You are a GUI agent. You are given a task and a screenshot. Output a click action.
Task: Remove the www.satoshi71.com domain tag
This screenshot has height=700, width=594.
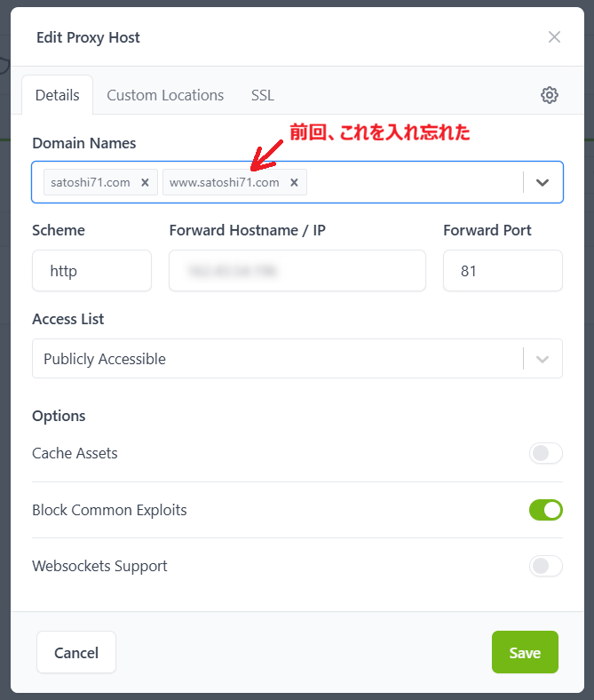tap(294, 182)
